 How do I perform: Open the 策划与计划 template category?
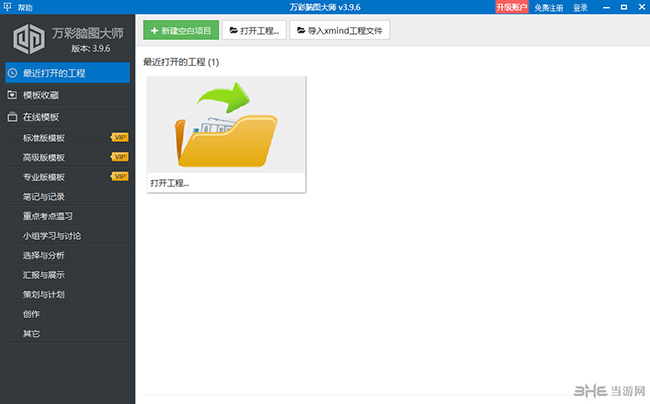pos(44,294)
